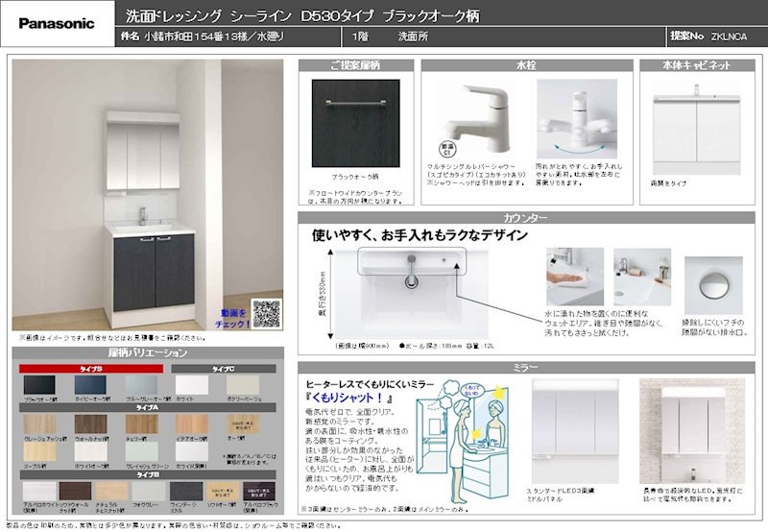Select the ホワイト(鏡面) swatch in タイプA
768x532 pixels.
(x=192, y=451)
